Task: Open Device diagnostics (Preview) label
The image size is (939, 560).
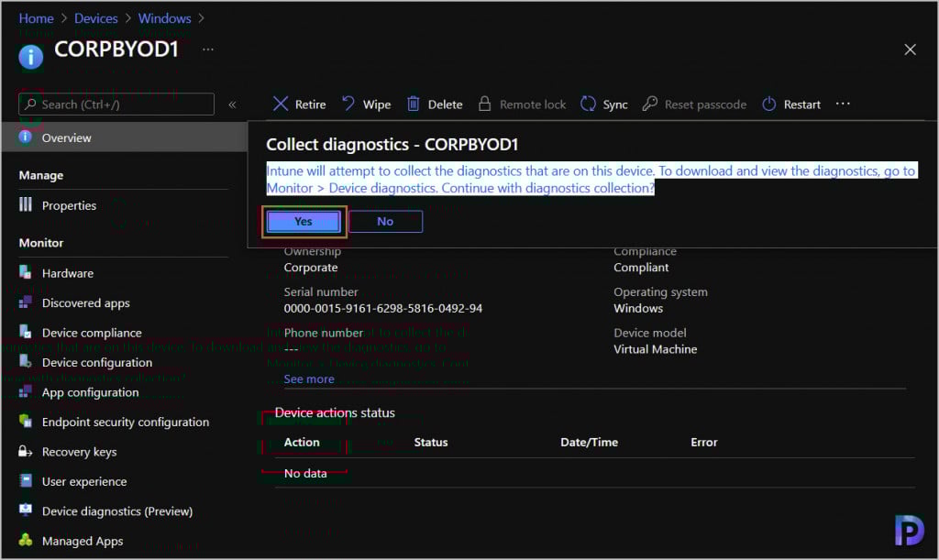Action: pyautogui.click(x=117, y=511)
